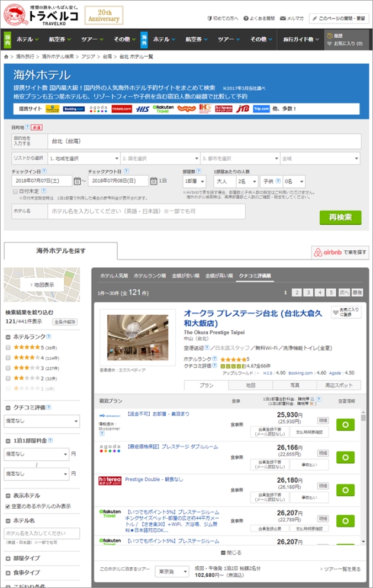Open the 大人 2名 dropdown
This screenshot has height=588, width=373.
pos(247,182)
